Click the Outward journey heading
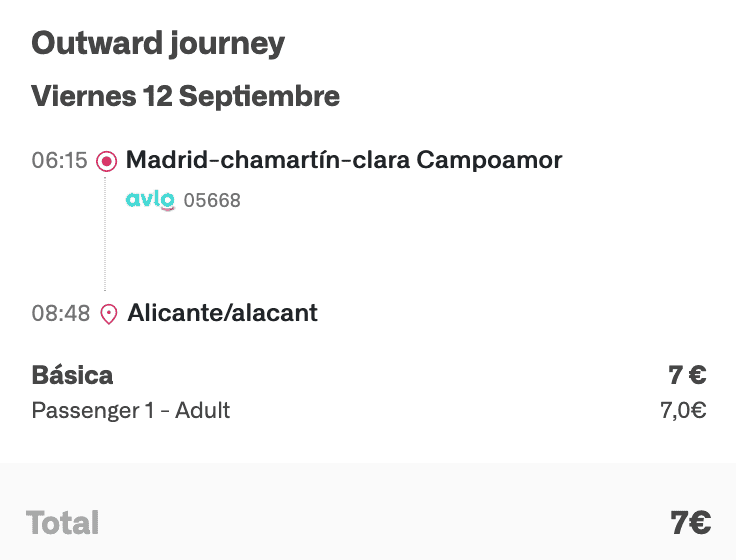Image resolution: width=736 pixels, height=560 pixels. point(158,44)
